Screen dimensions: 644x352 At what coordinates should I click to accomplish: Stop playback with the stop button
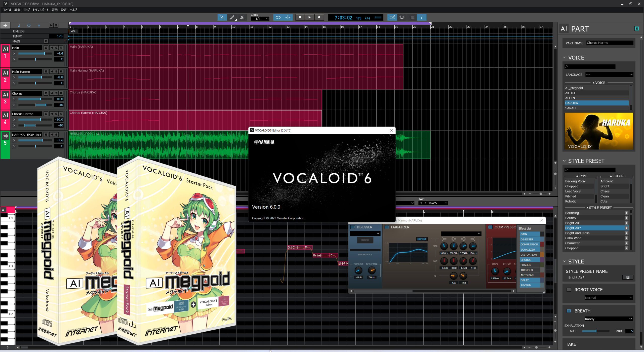(x=300, y=17)
